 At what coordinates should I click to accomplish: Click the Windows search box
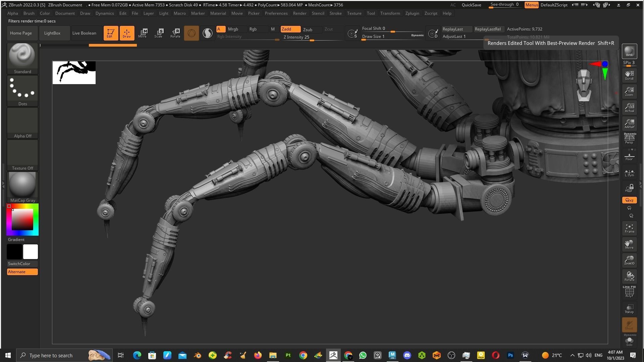pyautogui.click(x=65, y=355)
